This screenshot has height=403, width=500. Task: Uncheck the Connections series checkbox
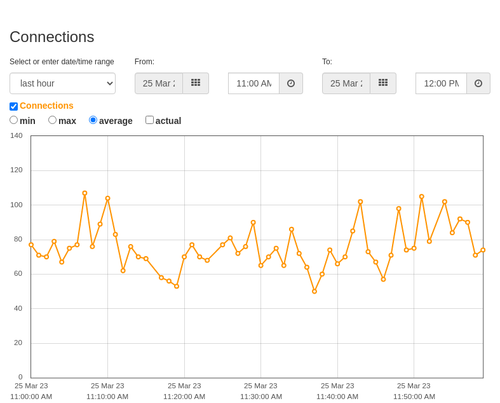coord(14,106)
